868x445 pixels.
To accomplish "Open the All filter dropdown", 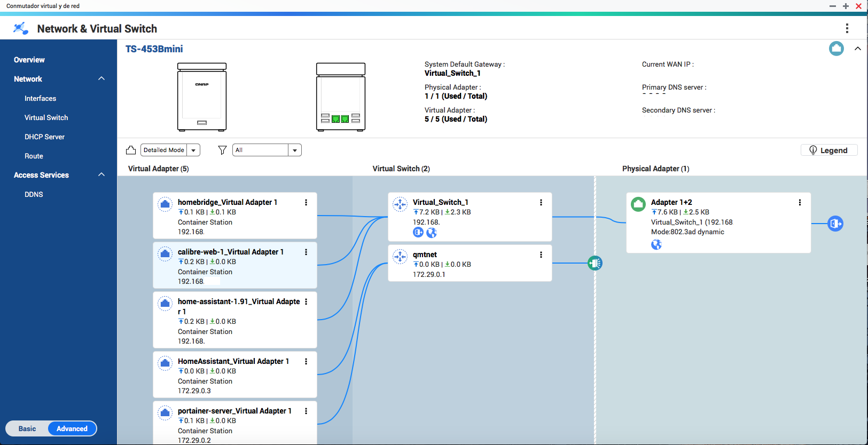I will tap(267, 150).
